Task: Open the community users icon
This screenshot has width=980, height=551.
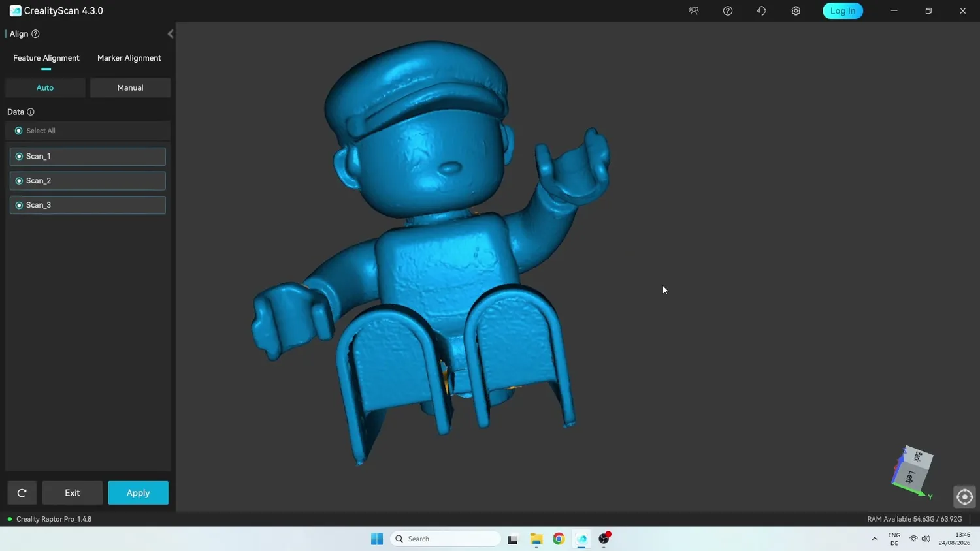Action: tap(694, 10)
